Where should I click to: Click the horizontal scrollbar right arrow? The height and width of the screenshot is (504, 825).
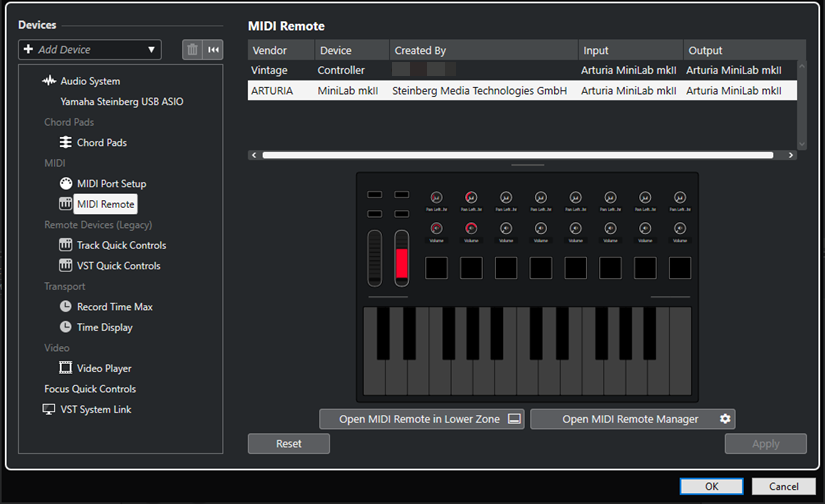[791, 155]
